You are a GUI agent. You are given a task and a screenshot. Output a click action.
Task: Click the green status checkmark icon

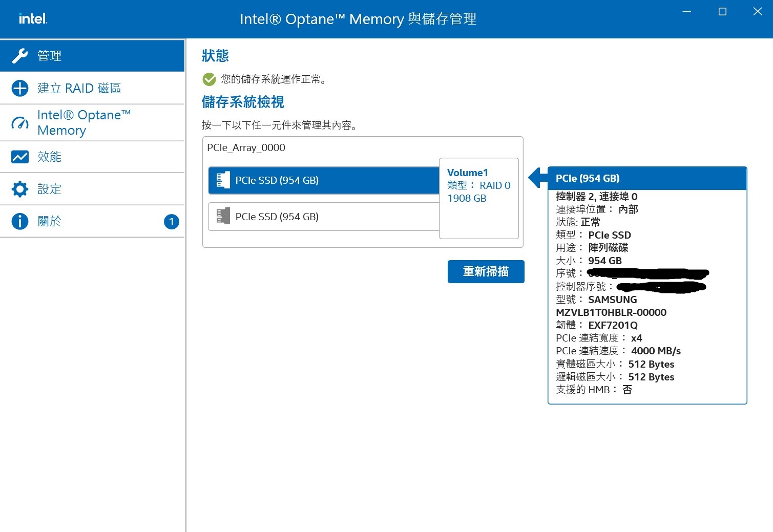click(209, 79)
